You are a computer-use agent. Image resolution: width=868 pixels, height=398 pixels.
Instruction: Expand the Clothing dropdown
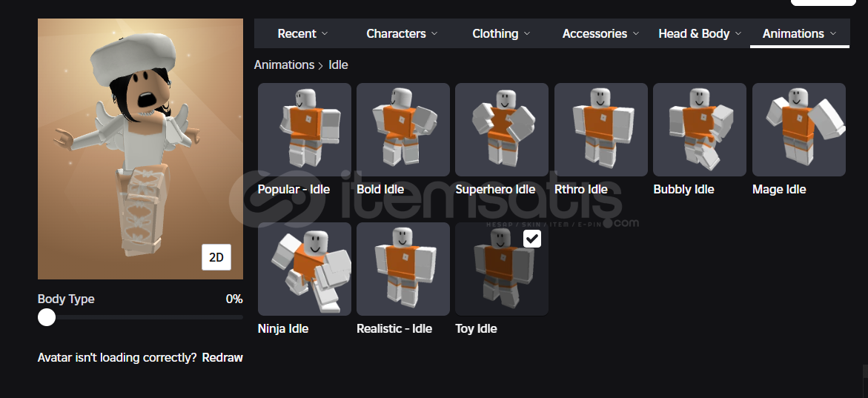[x=501, y=34]
